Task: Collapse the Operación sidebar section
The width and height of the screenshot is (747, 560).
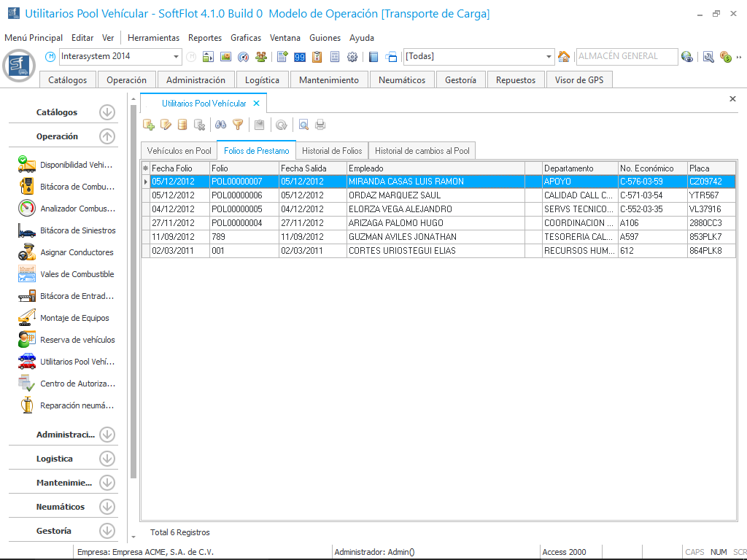Action: coord(107,136)
